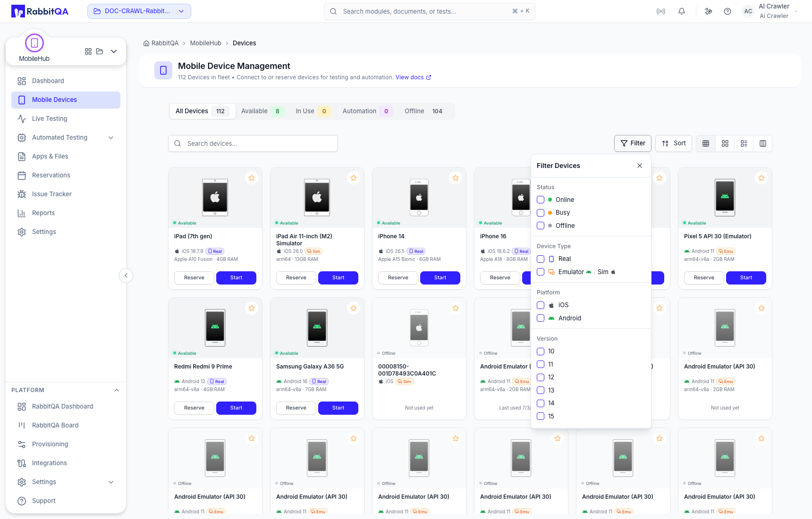The height and width of the screenshot is (519, 812).
Task: Collapse the sidebar with arrow handle
Action: click(126, 276)
